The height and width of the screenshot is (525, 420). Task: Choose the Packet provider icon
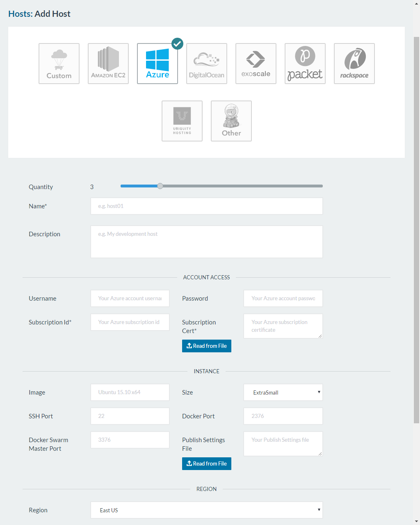(x=305, y=64)
